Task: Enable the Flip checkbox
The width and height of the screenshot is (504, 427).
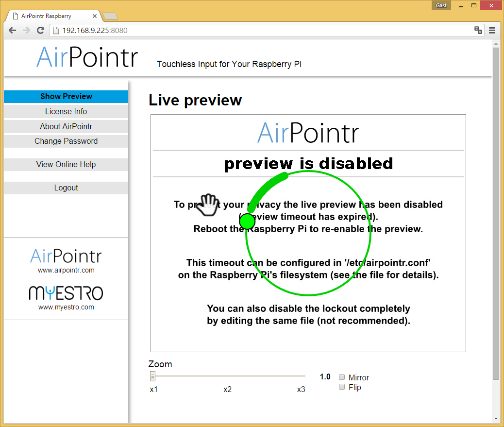Action: tap(342, 387)
